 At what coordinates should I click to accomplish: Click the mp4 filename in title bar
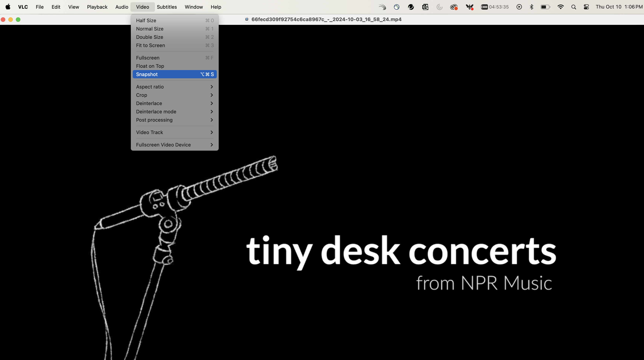(x=326, y=19)
